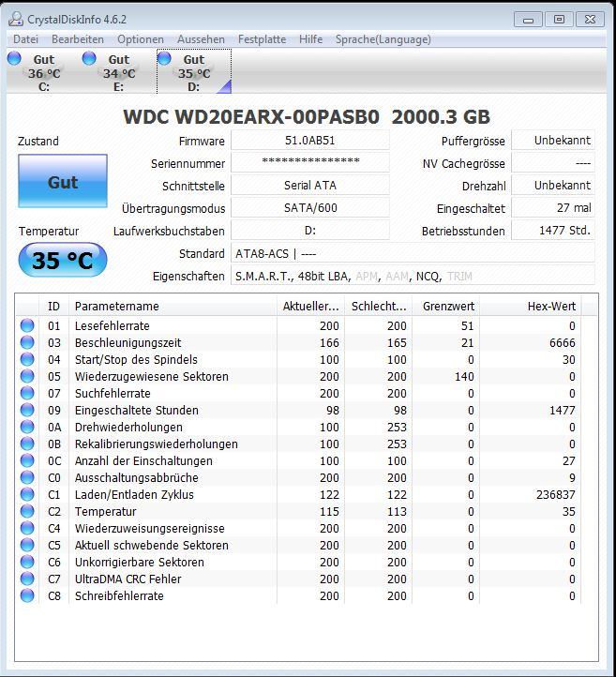Sort by Grenzwert column header

[446, 306]
